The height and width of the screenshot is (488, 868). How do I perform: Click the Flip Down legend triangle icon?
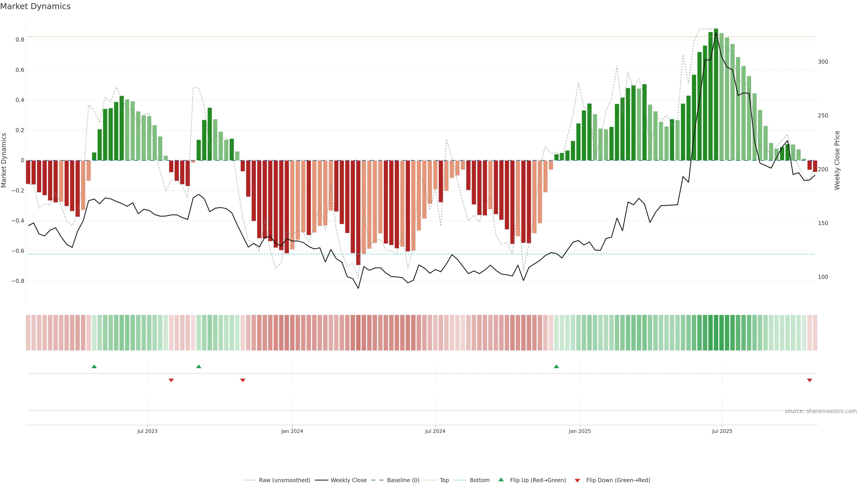click(577, 481)
